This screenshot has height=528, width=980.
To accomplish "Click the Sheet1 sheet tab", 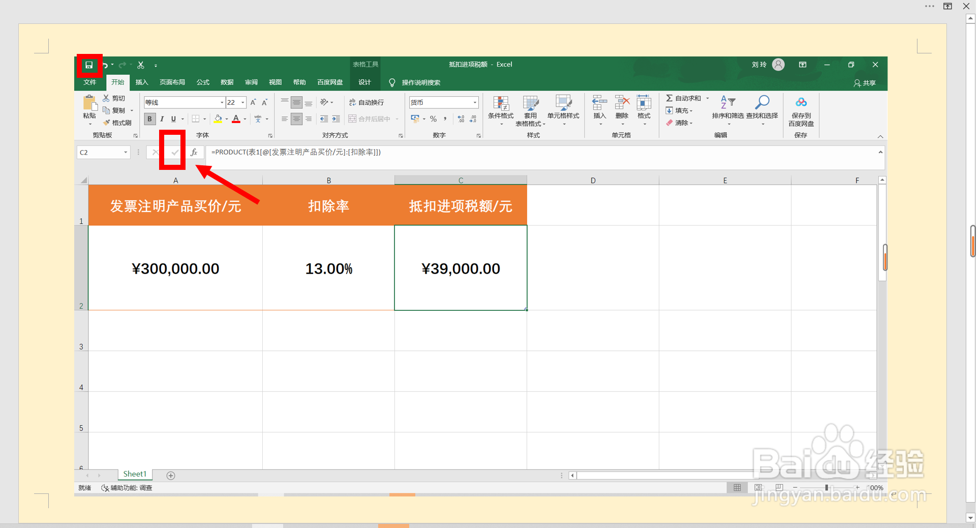I will [x=135, y=474].
